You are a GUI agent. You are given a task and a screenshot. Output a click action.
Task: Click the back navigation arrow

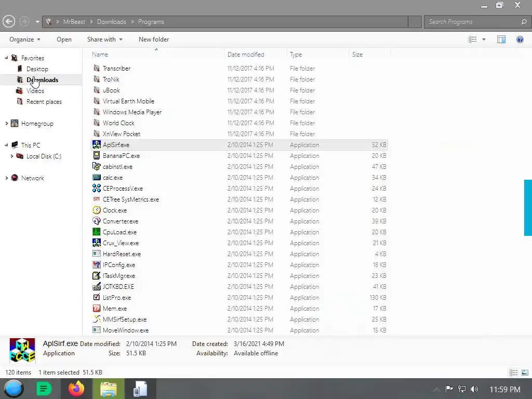pos(9,22)
